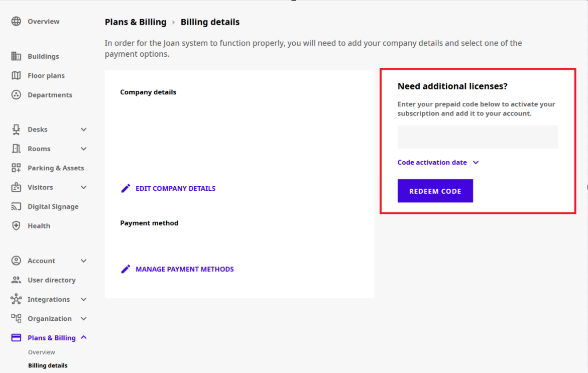The height and width of the screenshot is (373, 588).
Task: Click the User directory people icon
Action: 16,280
